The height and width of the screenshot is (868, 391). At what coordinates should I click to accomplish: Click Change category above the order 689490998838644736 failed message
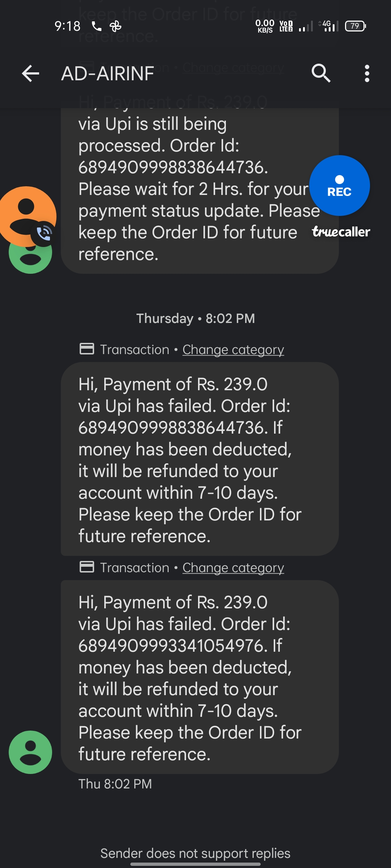coord(233,350)
